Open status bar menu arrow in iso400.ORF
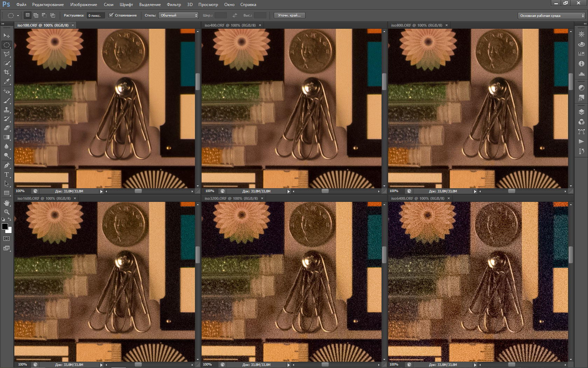 (x=289, y=191)
